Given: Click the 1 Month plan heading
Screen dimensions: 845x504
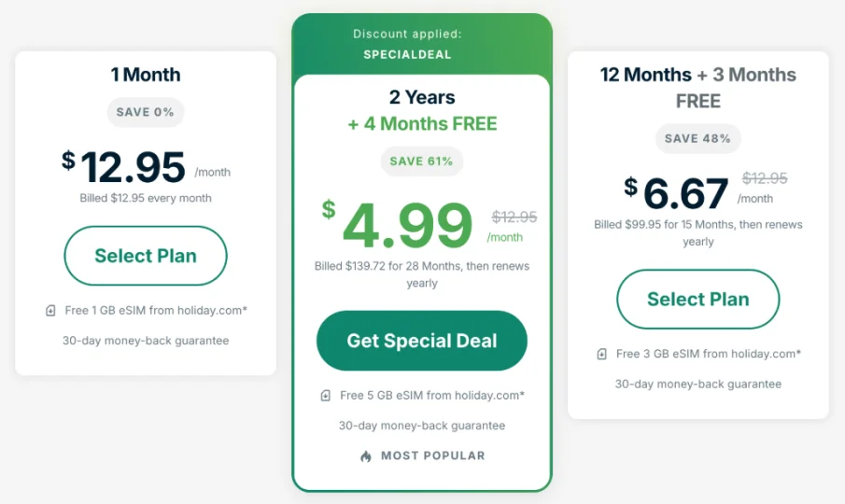Looking at the screenshot, I should (x=146, y=75).
